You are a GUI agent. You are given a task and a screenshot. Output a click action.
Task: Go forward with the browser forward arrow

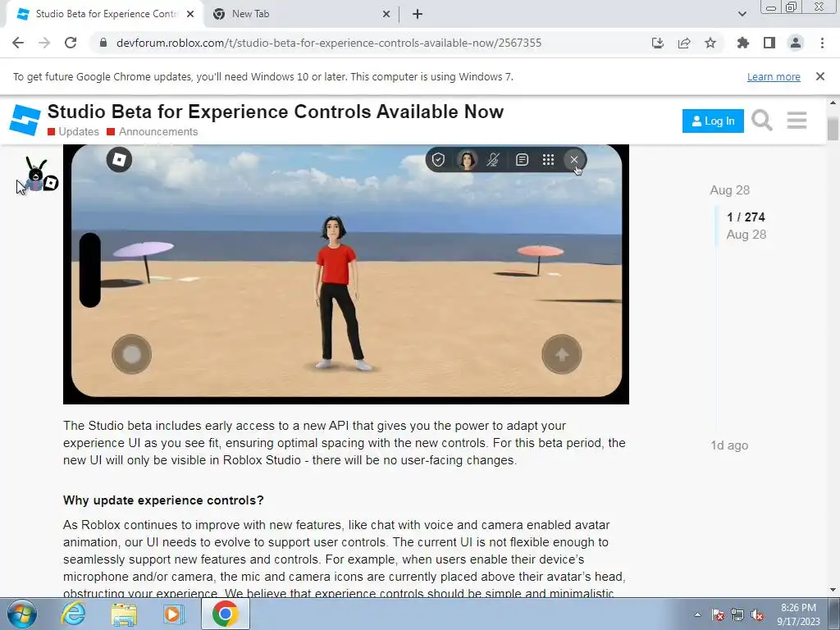(x=44, y=43)
